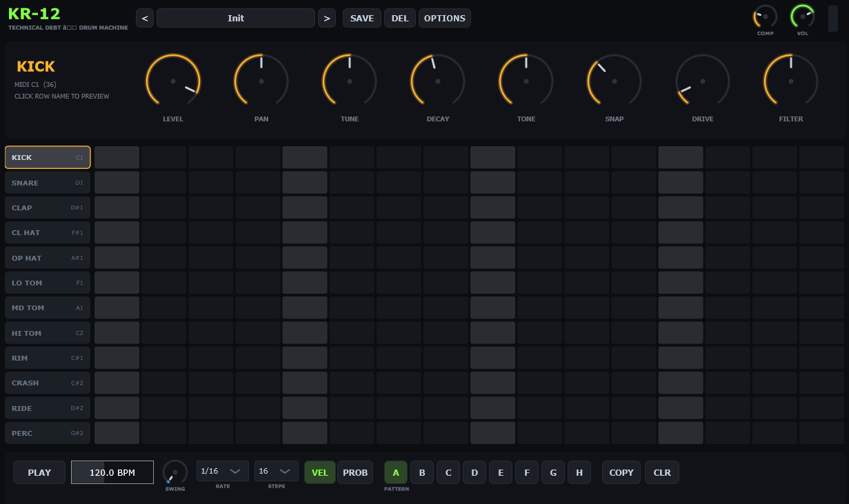Screen dimensions: 849x504
Task: Toggle PROB edit mode
Action: point(355,472)
